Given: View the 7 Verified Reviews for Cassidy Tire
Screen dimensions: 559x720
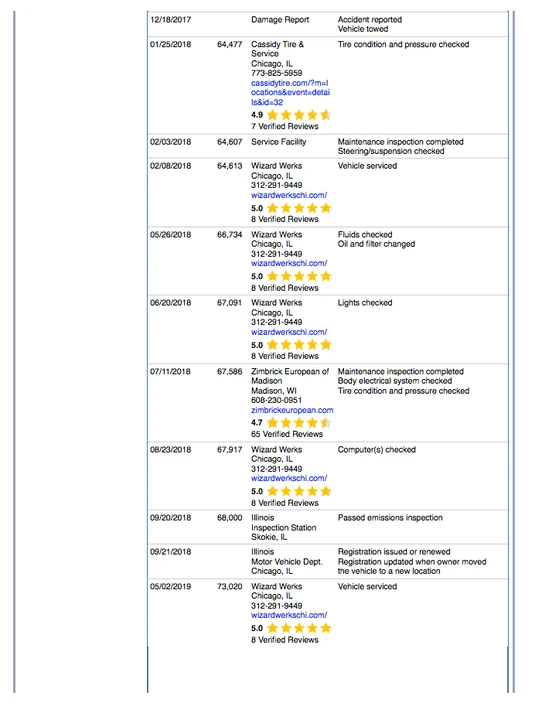Looking at the screenshot, I should pos(285,126).
